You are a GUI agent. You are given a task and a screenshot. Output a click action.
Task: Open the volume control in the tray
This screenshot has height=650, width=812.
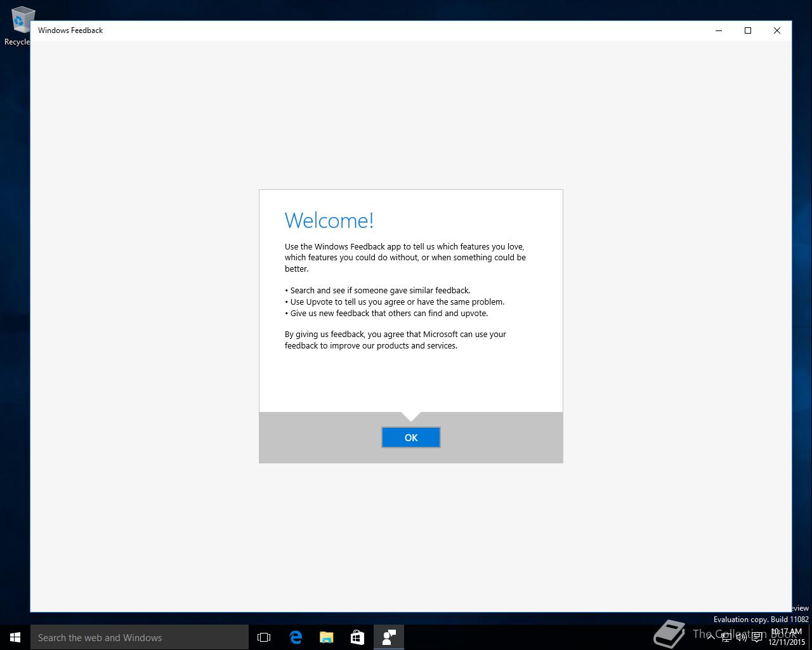point(741,637)
